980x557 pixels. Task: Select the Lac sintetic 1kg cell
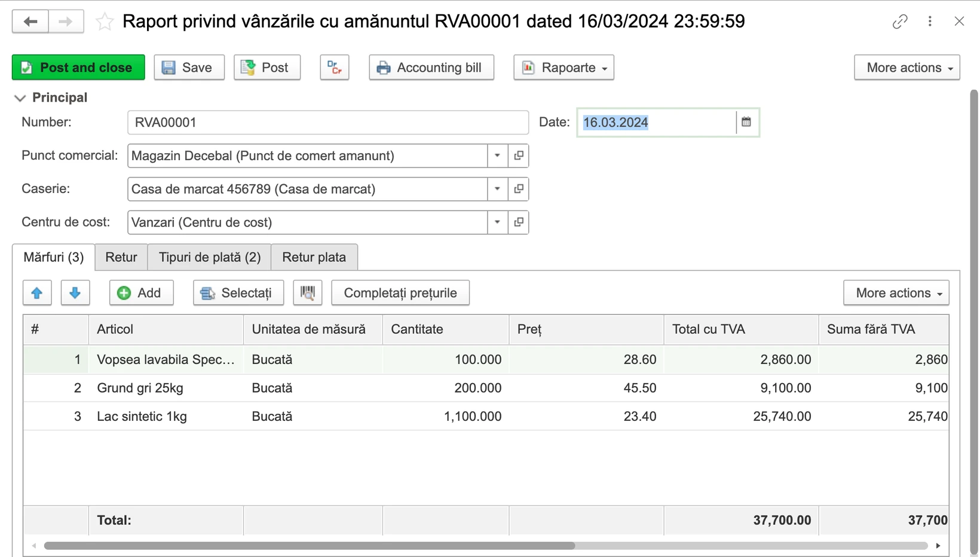(166, 417)
